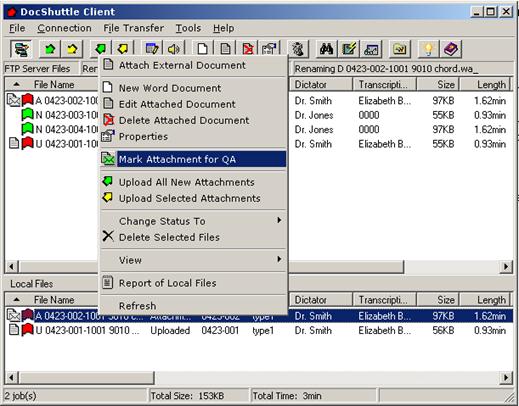Click the window with pencil toolbar icon
The width and height of the screenshot is (519, 406).
pyautogui.click(x=152, y=49)
